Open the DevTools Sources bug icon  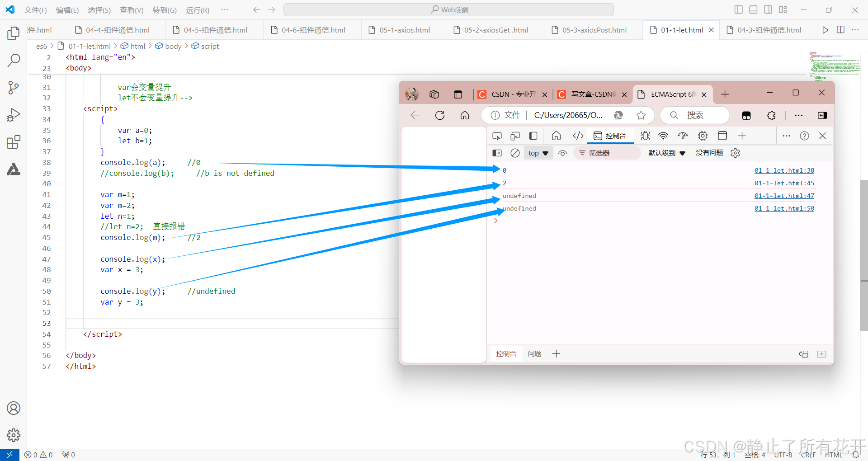pyautogui.click(x=646, y=136)
